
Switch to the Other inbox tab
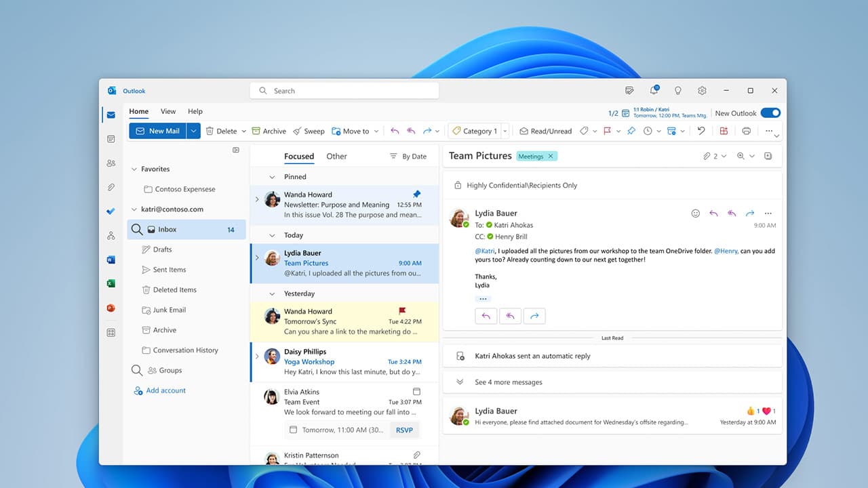click(336, 156)
